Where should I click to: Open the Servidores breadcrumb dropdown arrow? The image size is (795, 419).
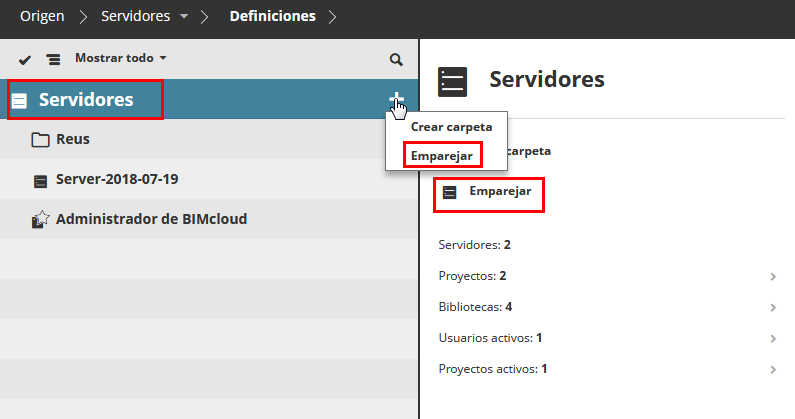[x=184, y=17]
